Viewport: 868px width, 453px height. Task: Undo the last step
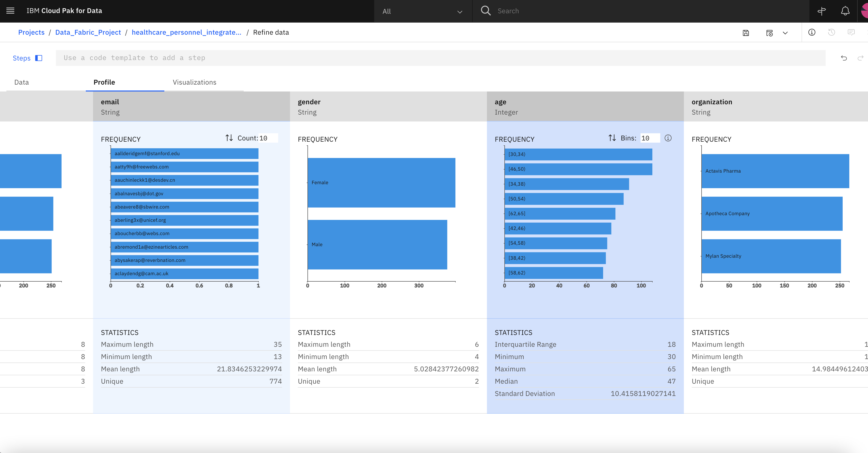(844, 58)
